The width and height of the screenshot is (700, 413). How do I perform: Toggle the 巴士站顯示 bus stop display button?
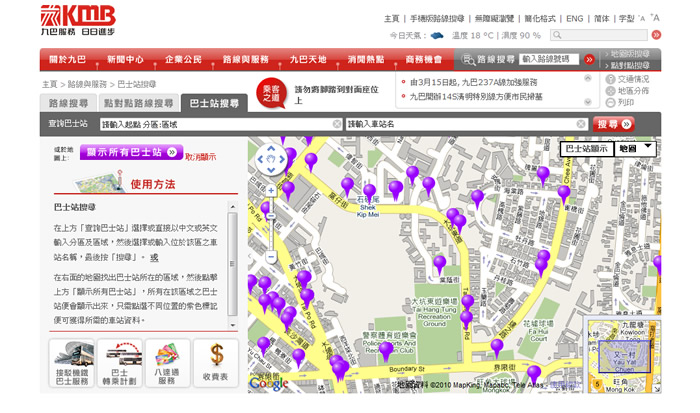point(586,148)
